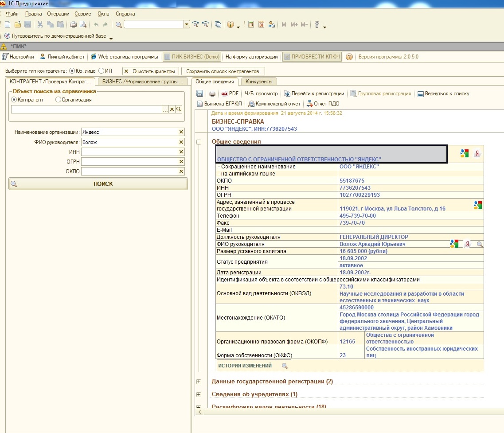Click the Help info icon
Screen dimensions: 504x433
click(231, 24)
